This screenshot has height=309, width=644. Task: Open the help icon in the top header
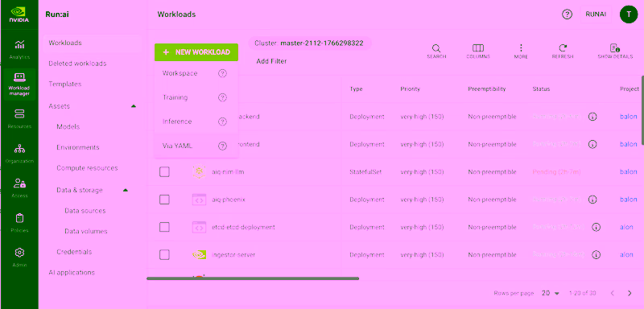[567, 14]
